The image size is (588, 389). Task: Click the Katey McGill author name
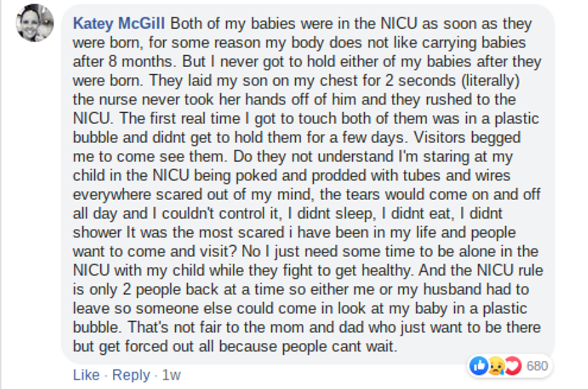click(119, 23)
